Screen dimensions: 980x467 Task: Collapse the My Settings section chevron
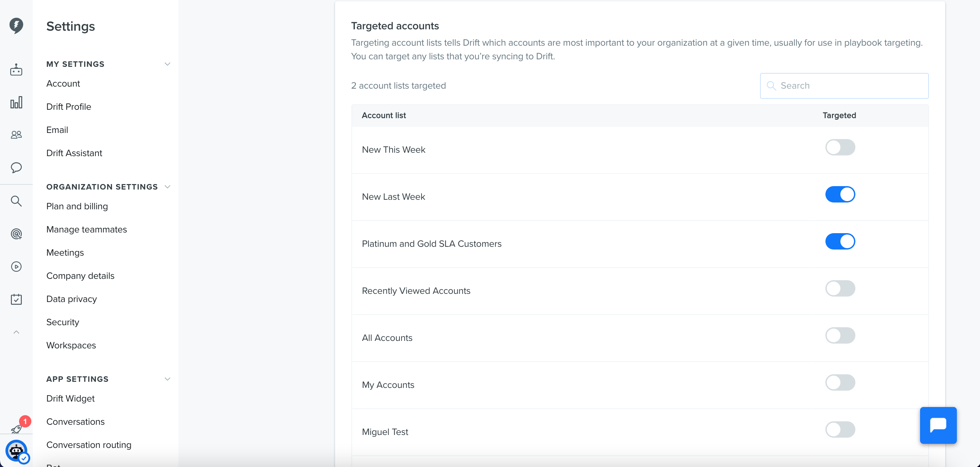[x=167, y=64]
